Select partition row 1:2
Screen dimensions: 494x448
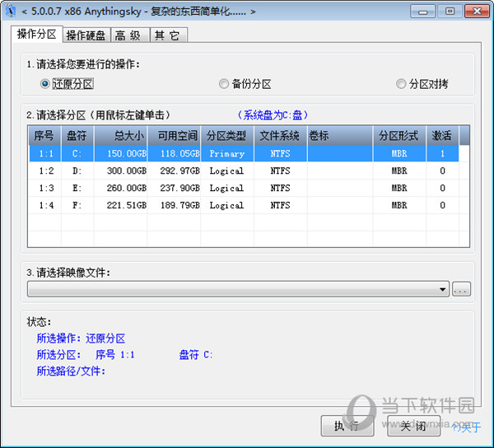[x=244, y=170]
